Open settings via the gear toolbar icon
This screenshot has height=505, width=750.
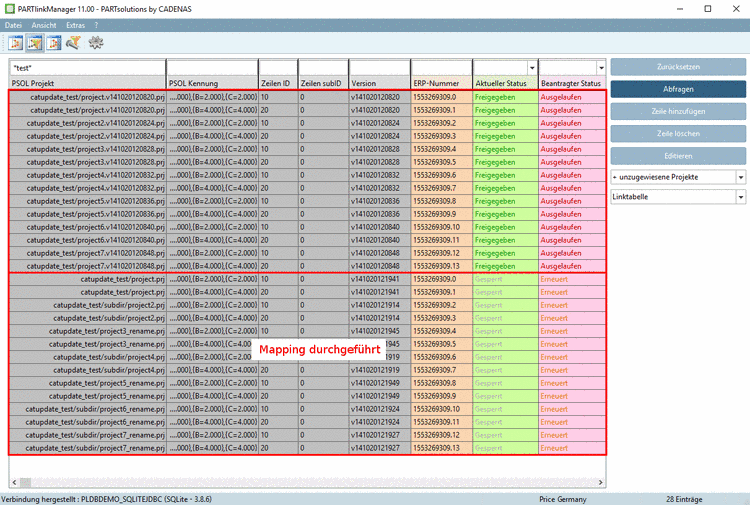coord(96,43)
